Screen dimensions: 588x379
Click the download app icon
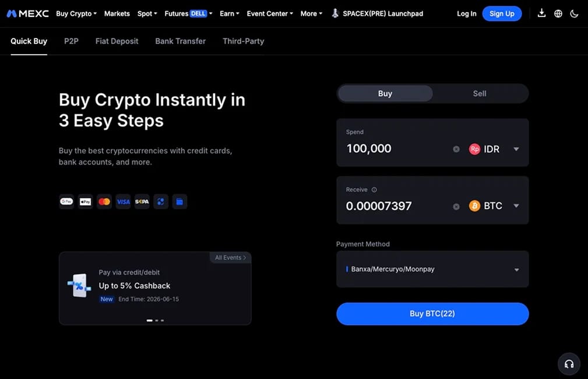(x=541, y=13)
